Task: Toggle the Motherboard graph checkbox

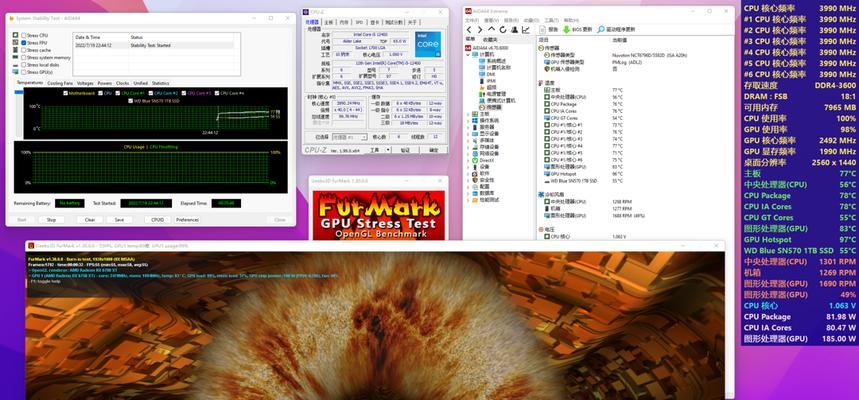Action: 65,93
